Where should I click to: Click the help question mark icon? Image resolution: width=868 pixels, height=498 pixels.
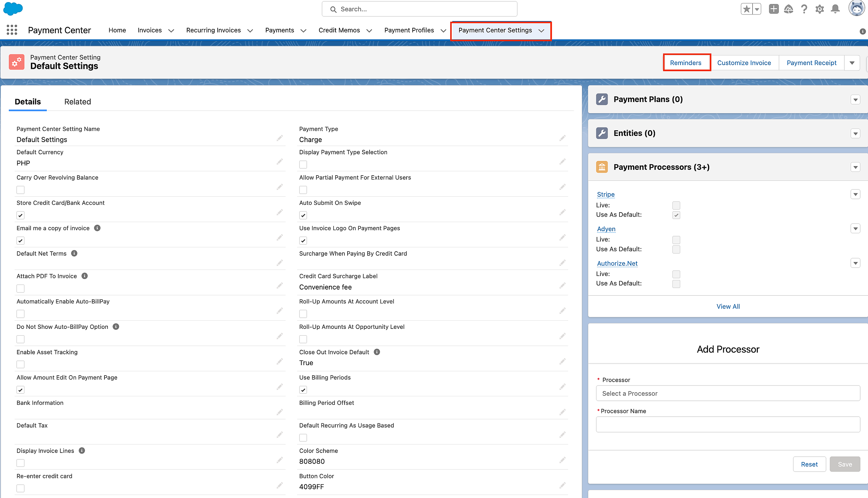point(804,9)
